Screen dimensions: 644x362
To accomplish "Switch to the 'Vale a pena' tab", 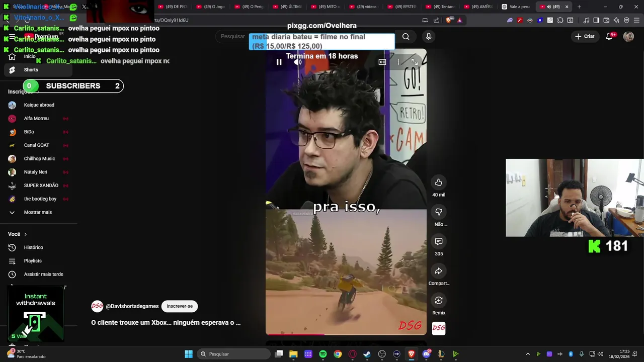I will (x=517, y=7).
